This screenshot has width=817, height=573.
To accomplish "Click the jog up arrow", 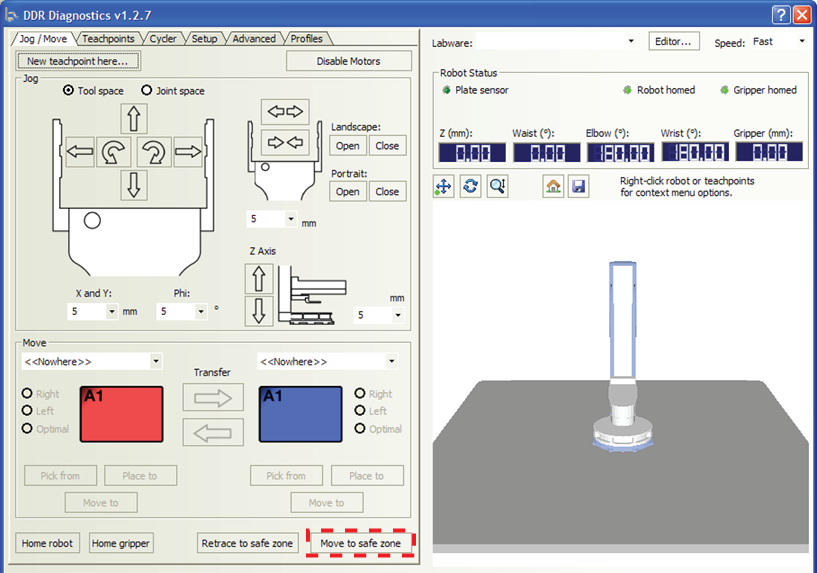I will pos(133,119).
